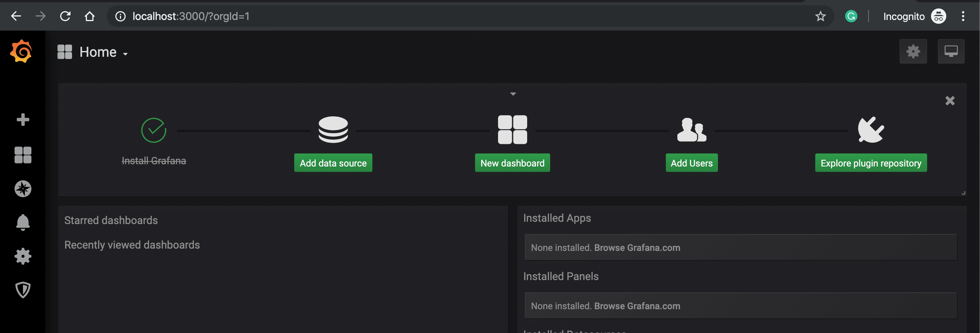
Task: Click the Incognito profile indicator
Action: 914,16
